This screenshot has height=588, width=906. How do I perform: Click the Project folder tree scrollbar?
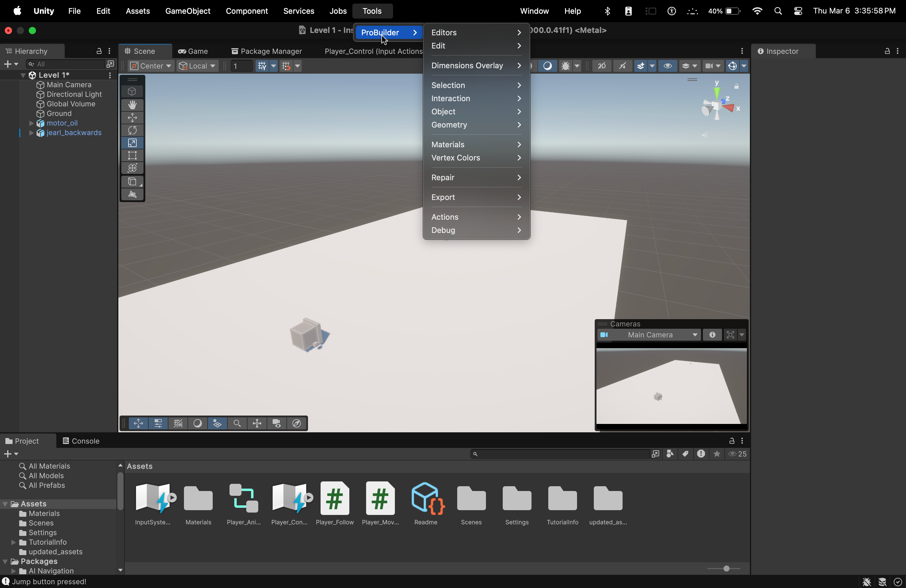pyautogui.click(x=120, y=491)
